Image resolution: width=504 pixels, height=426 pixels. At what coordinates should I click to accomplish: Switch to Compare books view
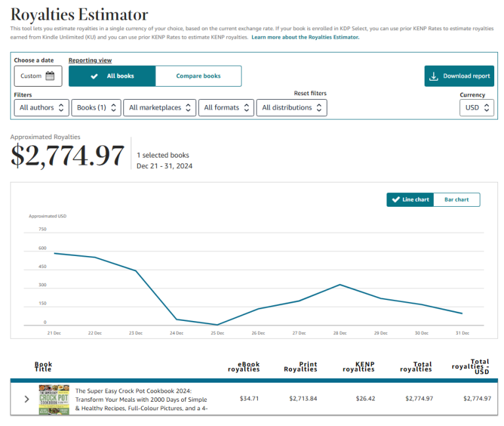click(198, 76)
